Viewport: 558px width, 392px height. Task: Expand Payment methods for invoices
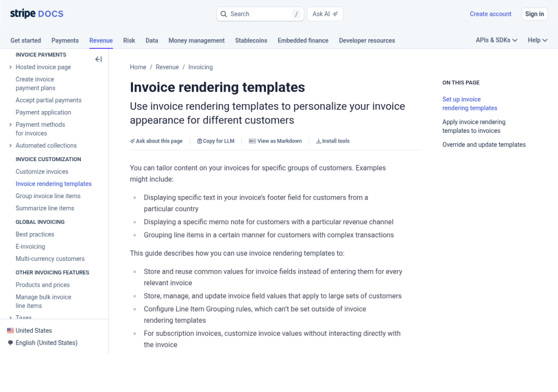pos(10,125)
